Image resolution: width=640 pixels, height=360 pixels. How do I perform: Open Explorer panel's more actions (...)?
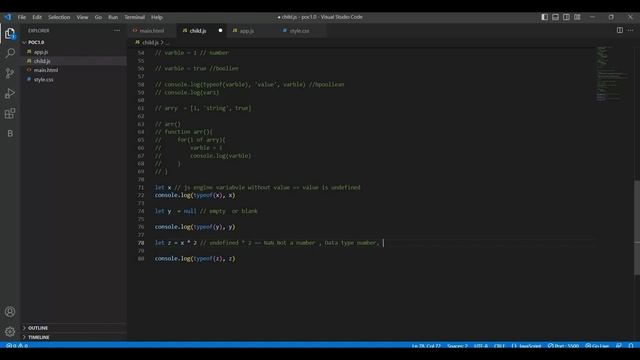coord(117,31)
